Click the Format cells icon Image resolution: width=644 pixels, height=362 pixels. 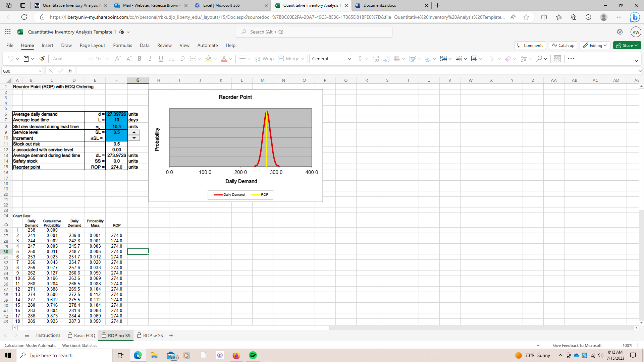(474, 59)
